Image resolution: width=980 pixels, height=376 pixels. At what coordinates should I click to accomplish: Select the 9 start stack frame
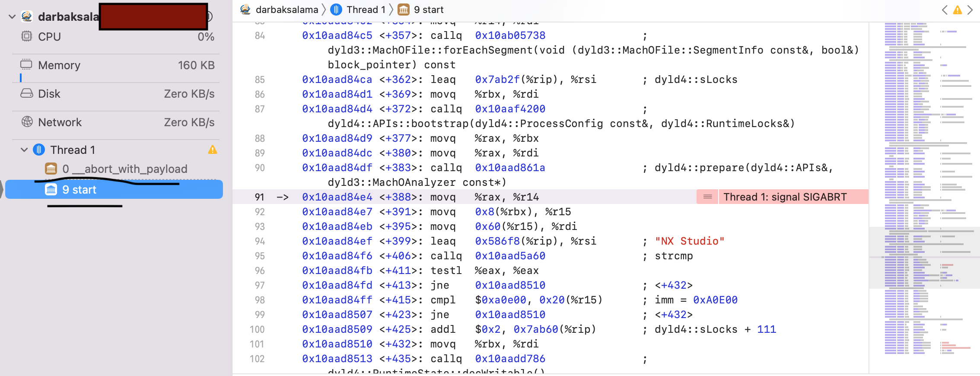pos(79,190)
